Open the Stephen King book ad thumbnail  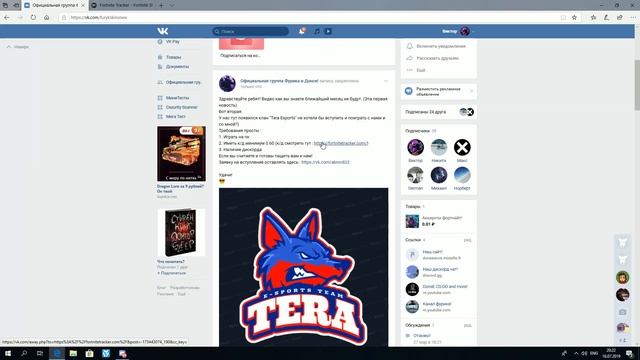click(x=181, y=232)
